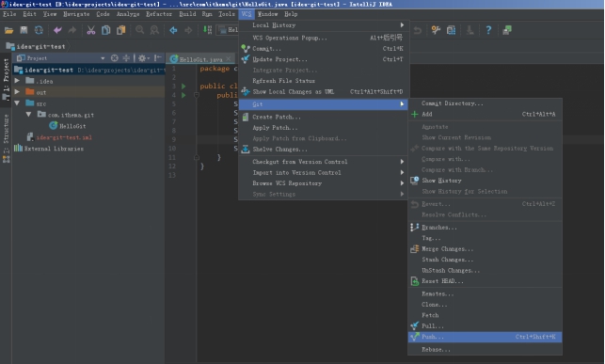
Task: Click the Save All toolbar icon
Action: [x=24, y=30]
